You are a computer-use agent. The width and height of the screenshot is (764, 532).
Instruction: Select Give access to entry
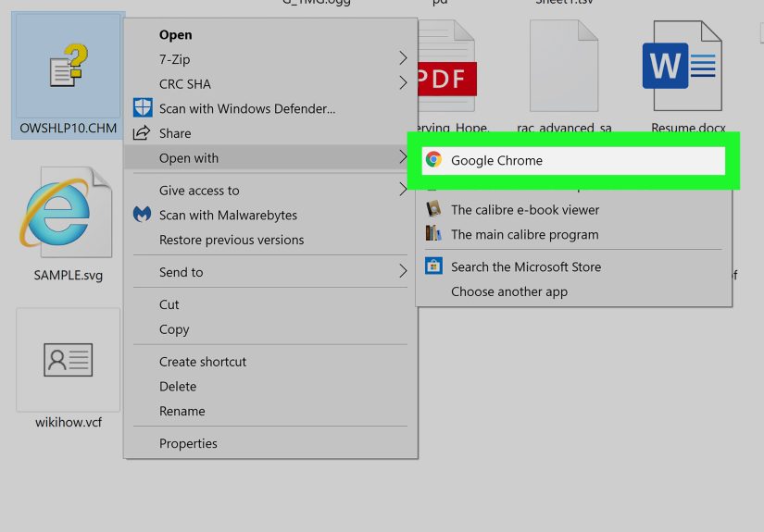point(271,191)
